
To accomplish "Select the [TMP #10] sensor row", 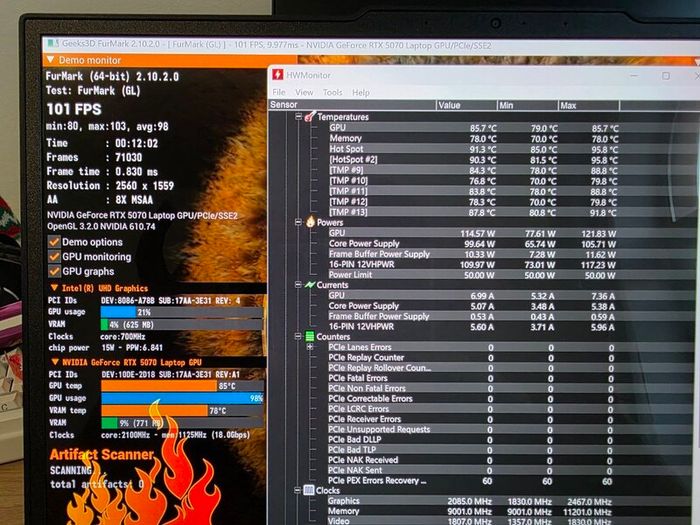I will pos(474,181).
